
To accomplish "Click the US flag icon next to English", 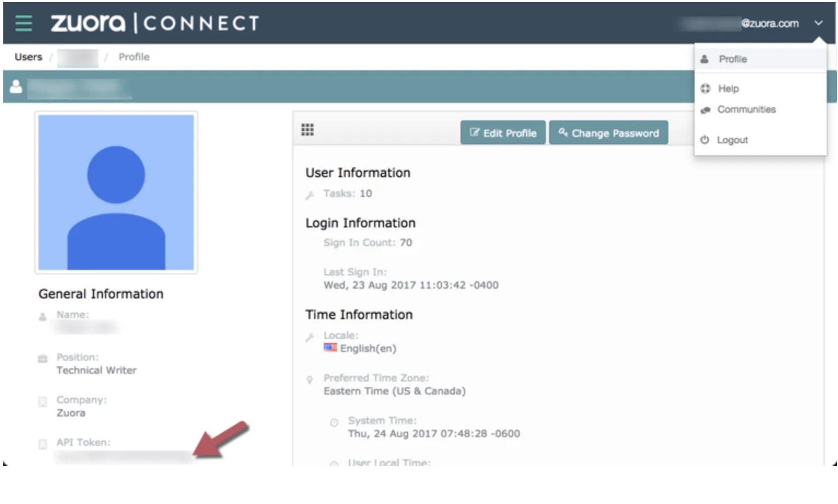I will [x=330, y=348].
